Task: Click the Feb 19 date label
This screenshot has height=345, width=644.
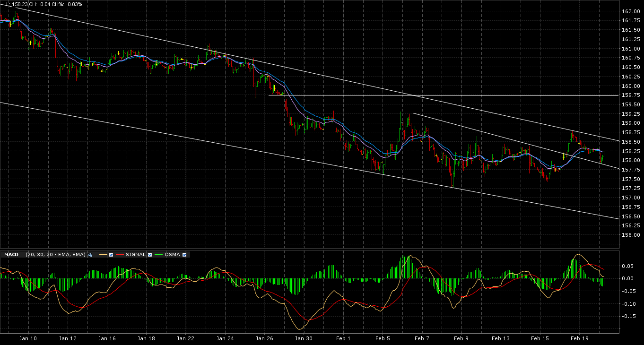Action: point(579,338)
